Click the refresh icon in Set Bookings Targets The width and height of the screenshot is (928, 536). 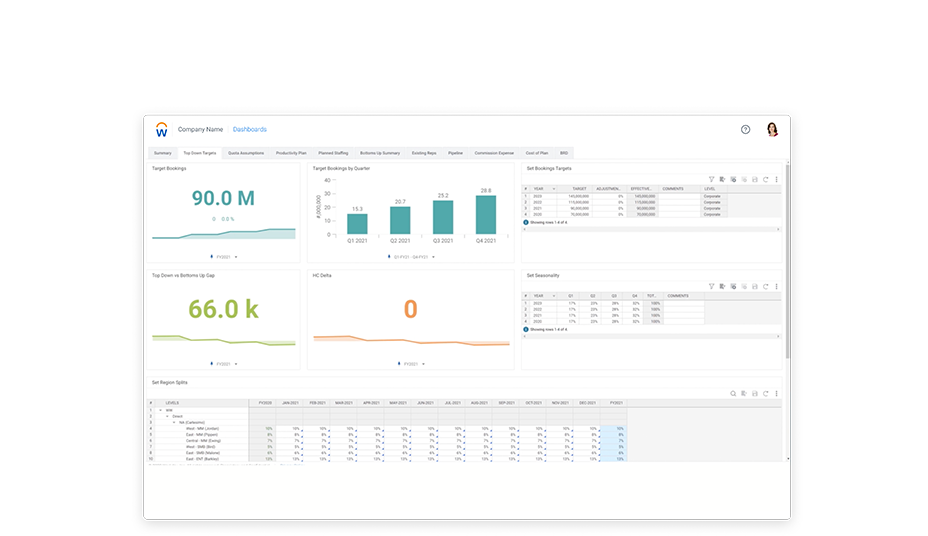(x=766, y=179)
